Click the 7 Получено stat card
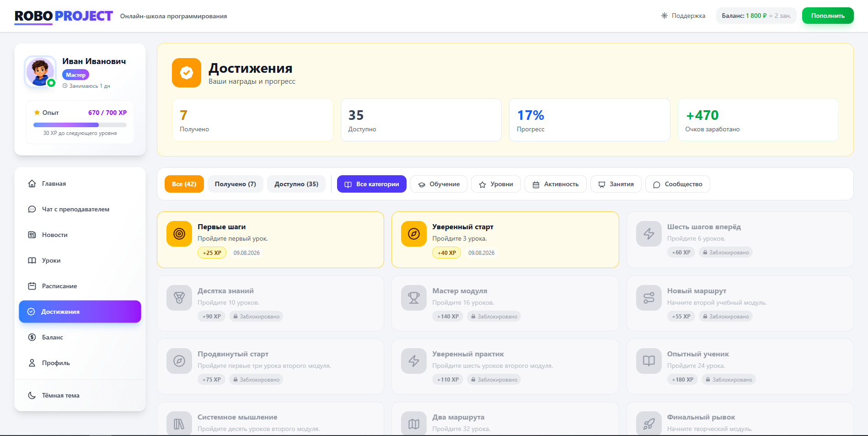This screenshot has width=868, height=436. pos(252,120)
